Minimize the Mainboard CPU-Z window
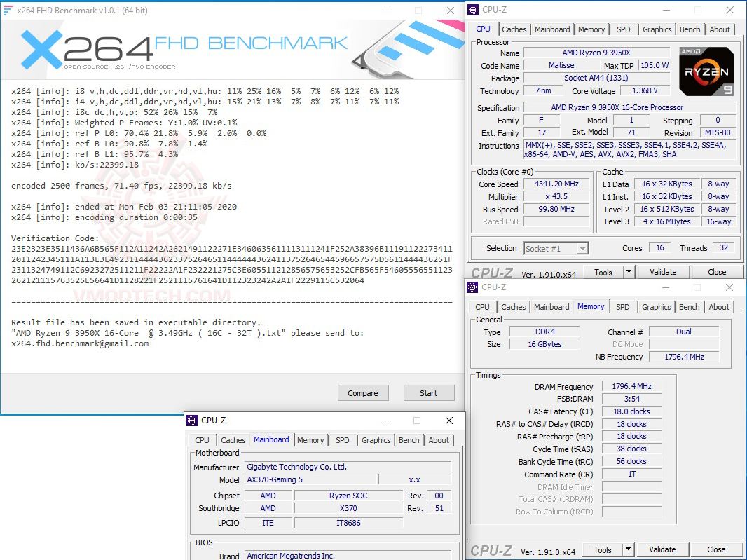The width and height of the screenshot is (747, 560). click(x=385, y=421)
